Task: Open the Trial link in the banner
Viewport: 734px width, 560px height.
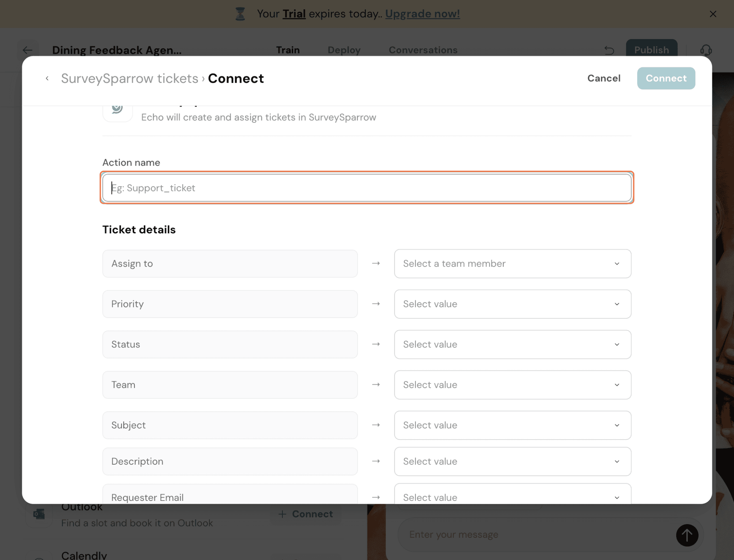Action: [294, 14]
